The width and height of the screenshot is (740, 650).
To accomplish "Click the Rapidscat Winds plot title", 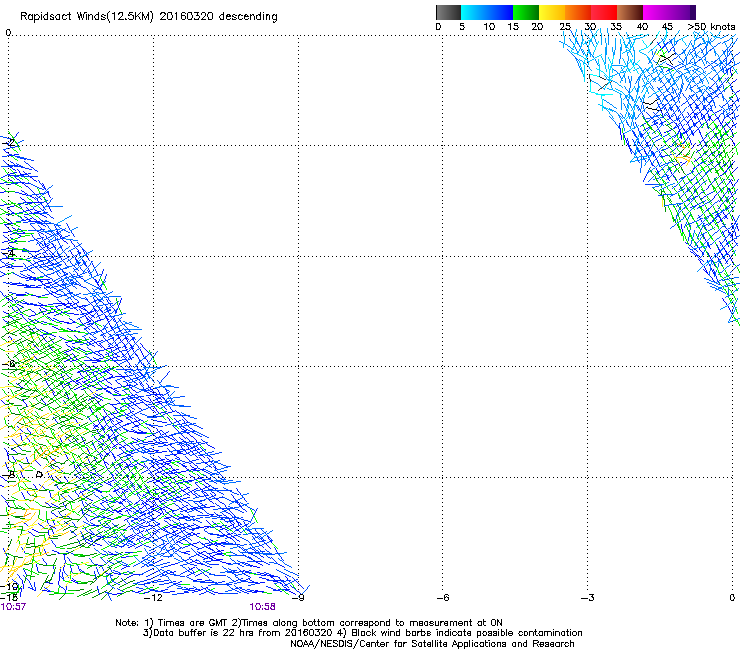I will coord(149,17).
